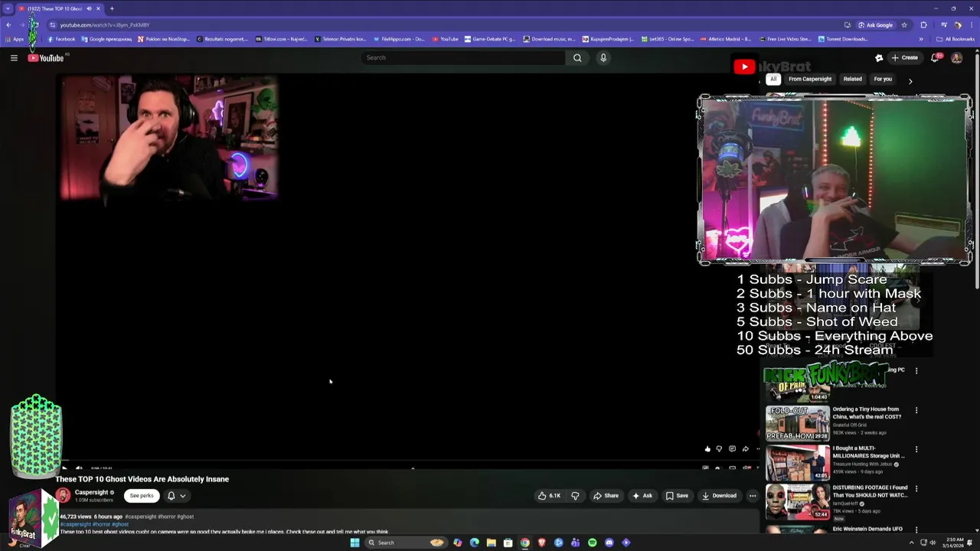Start voice search with microphone icon
The image size is (980, 551).
click(x=603, y=57)
